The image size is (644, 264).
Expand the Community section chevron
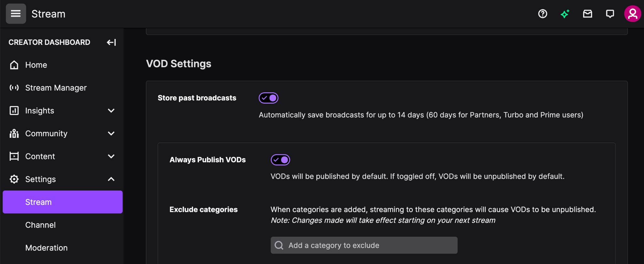pyautogui.click(x=111, y=133)
